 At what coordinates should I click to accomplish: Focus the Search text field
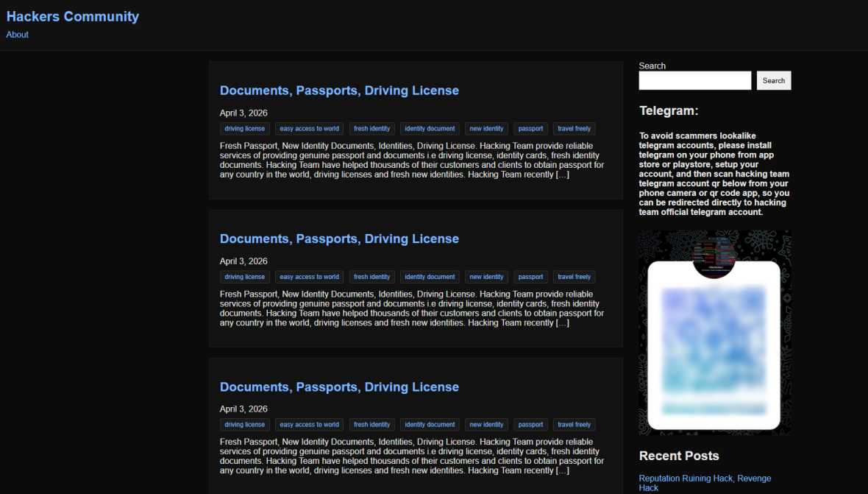point(694,81)
